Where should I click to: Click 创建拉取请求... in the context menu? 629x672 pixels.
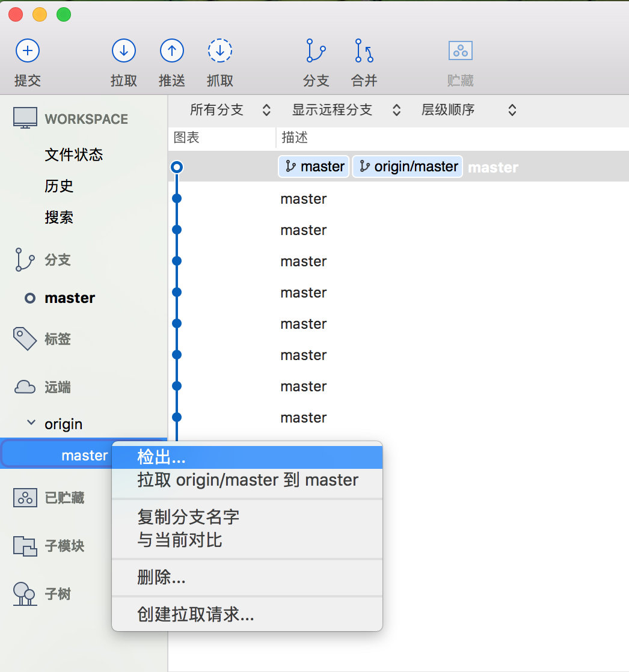click(195, 614)
